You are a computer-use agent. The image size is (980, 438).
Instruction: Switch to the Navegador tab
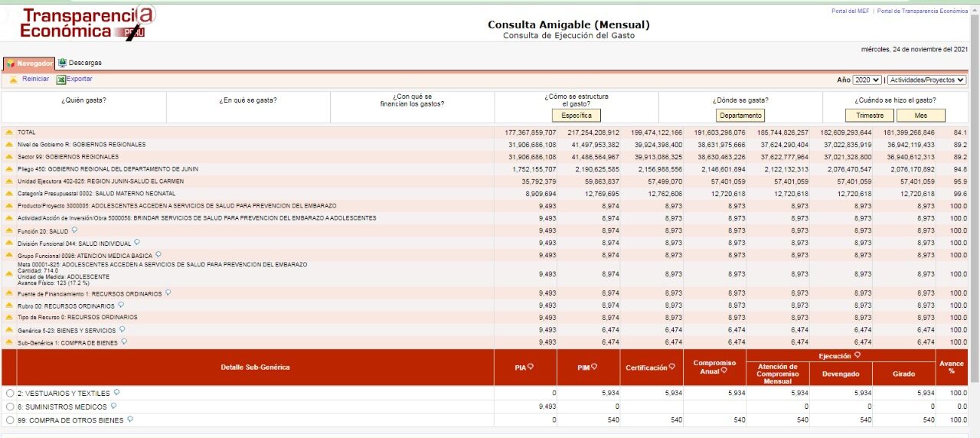click(x=29, y=64)
